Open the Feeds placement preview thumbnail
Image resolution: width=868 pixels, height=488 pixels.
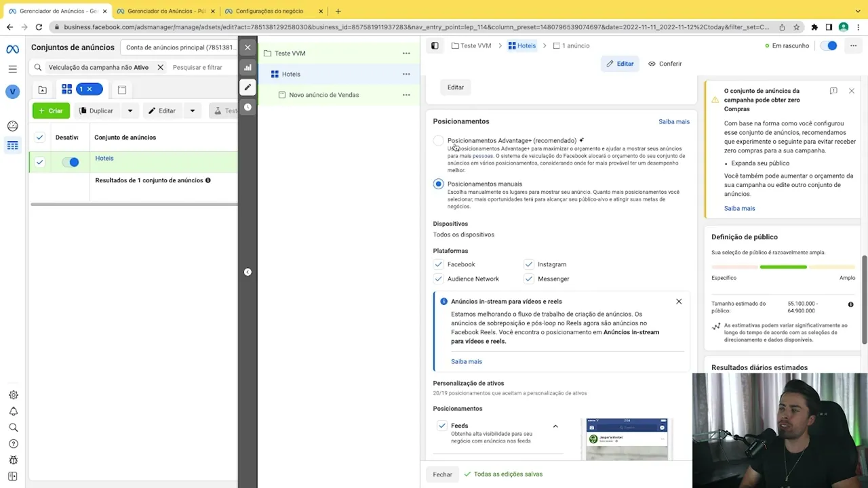627,439
